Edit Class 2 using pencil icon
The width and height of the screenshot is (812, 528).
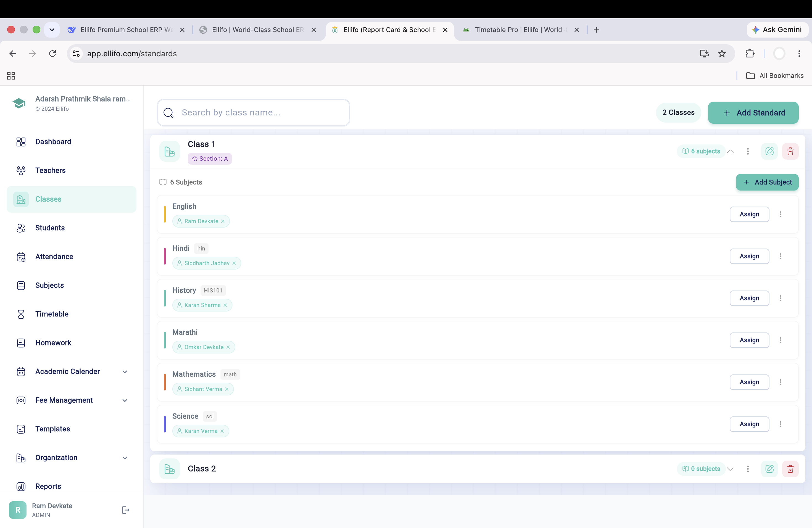[769, 469]
